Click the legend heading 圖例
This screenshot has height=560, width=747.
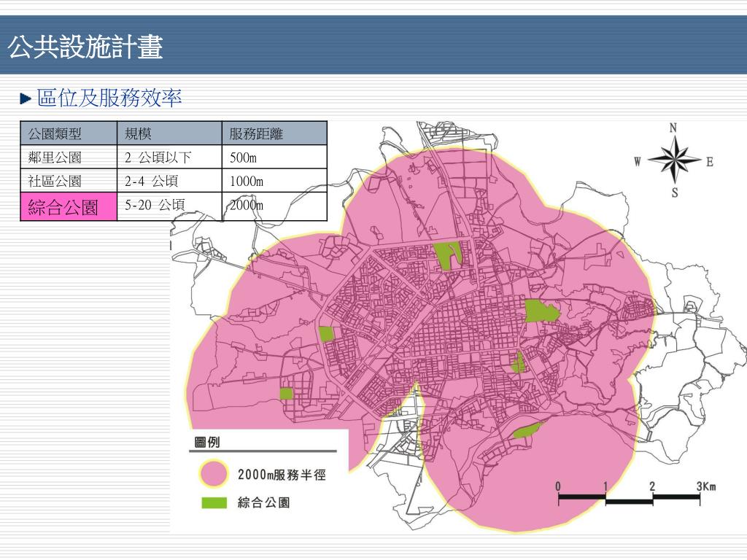point(206,442)
